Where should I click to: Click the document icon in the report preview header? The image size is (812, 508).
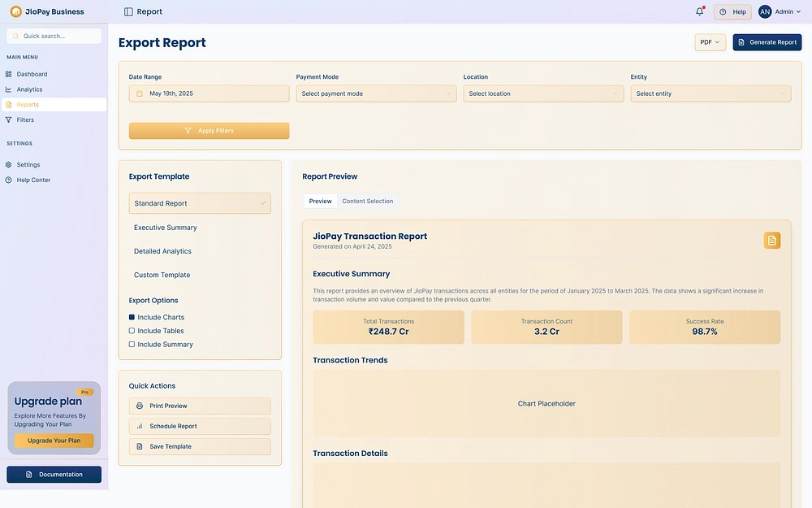pyautogui.click(x=771, y=240)
